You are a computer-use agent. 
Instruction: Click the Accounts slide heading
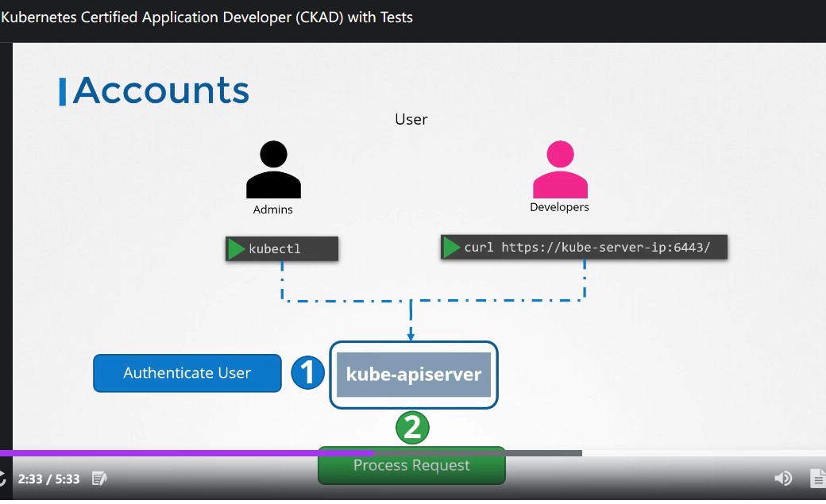[x=160, y=90]
